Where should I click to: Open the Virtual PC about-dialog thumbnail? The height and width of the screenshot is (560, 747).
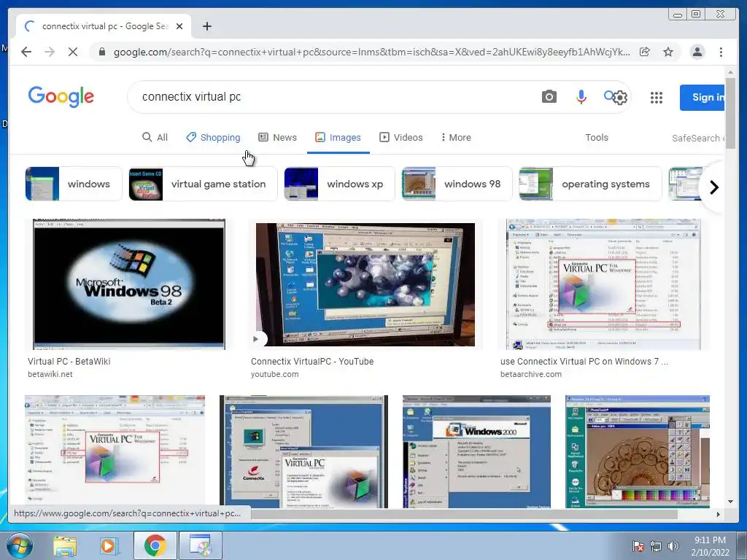[x=303, y=451]
